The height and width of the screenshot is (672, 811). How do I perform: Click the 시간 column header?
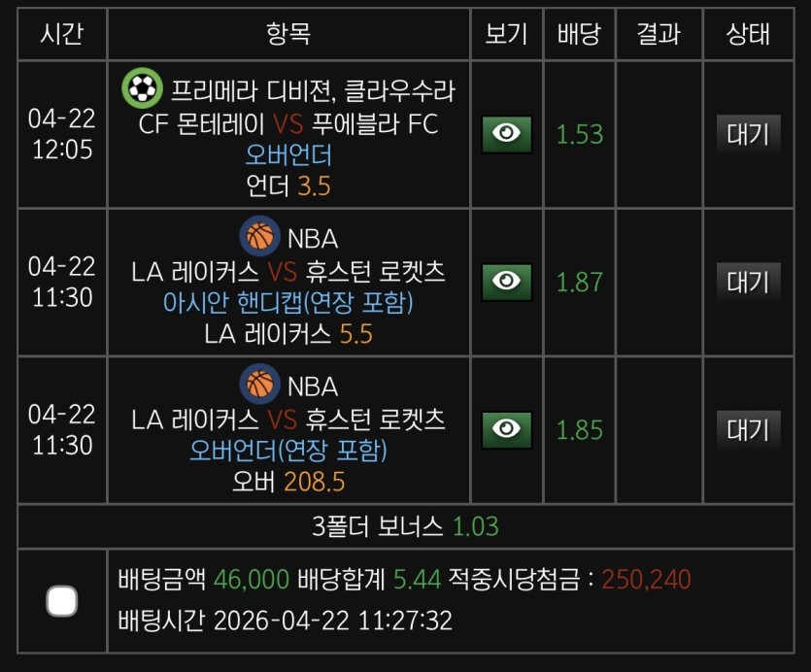tap(62, 34)
